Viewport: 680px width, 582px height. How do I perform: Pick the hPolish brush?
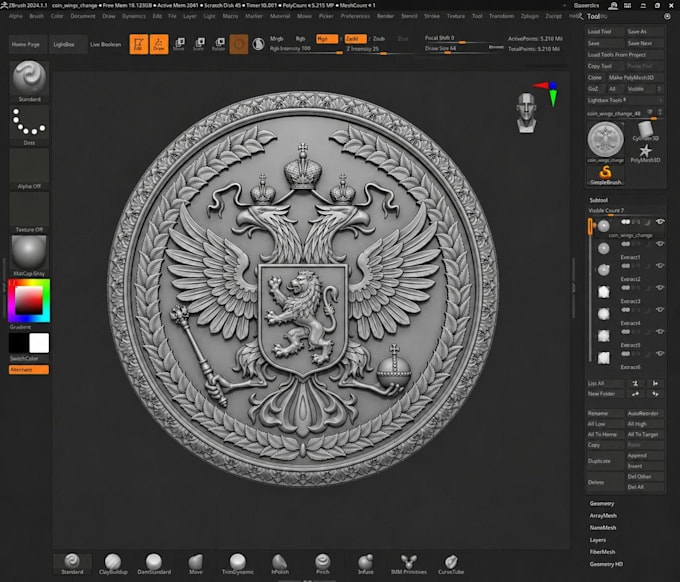[280, 564]
